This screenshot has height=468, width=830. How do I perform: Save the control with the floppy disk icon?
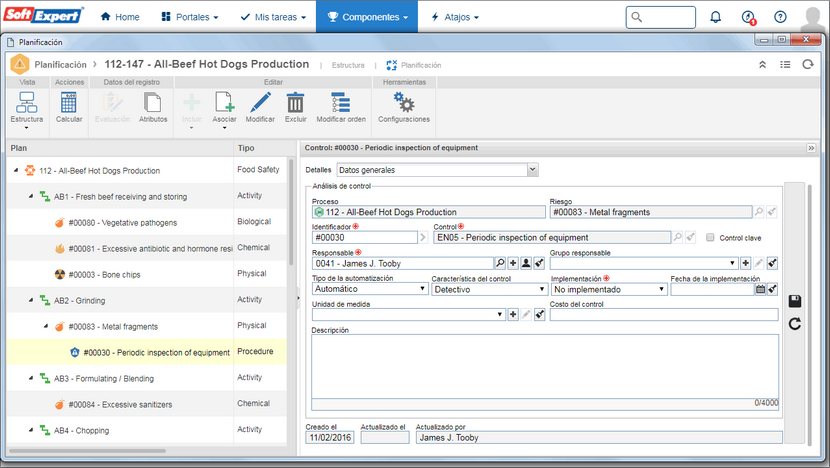pyautogui.click(x=795, y=301)
